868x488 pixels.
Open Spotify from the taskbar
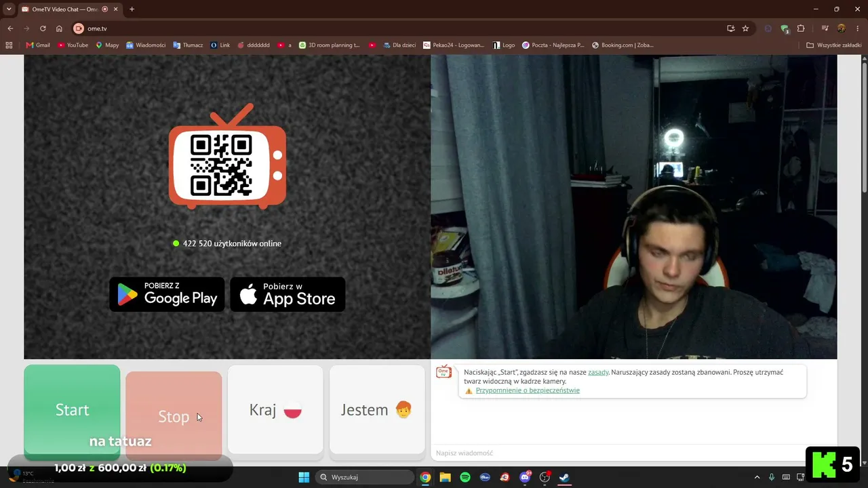(x=465, y=477)
